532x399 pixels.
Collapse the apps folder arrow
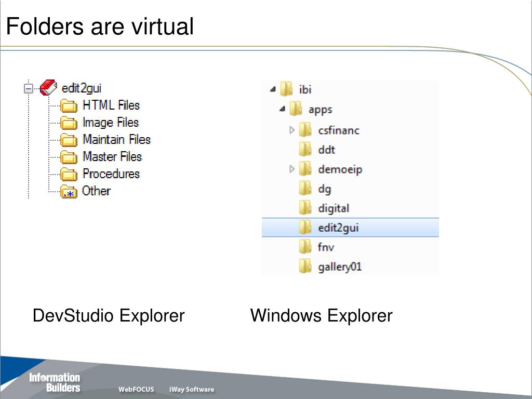click(282, 109)
